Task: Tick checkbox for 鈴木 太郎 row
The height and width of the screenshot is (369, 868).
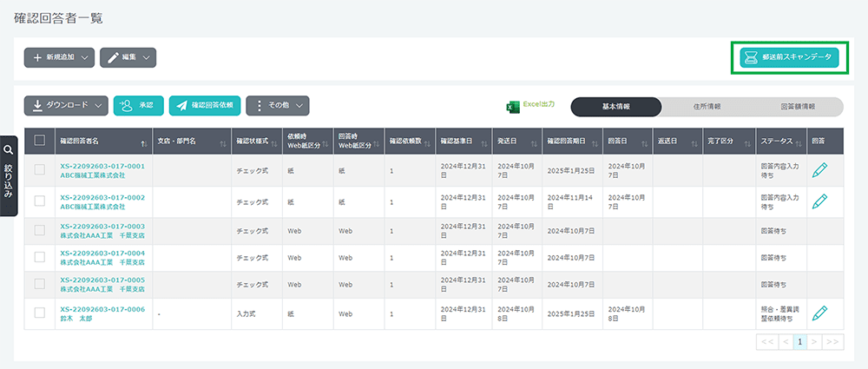Action: pos(40,313)
